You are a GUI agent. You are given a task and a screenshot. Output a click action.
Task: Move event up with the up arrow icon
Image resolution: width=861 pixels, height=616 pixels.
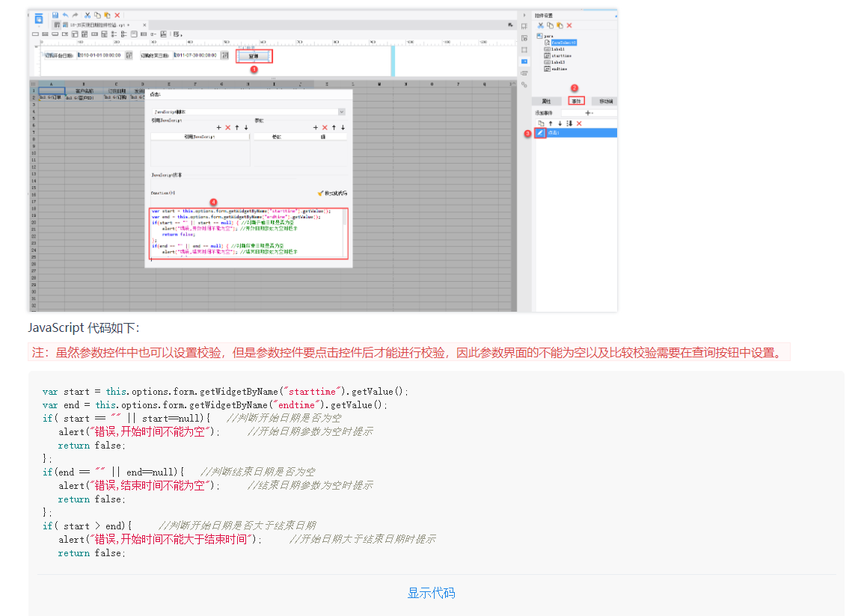pos(551,123)
